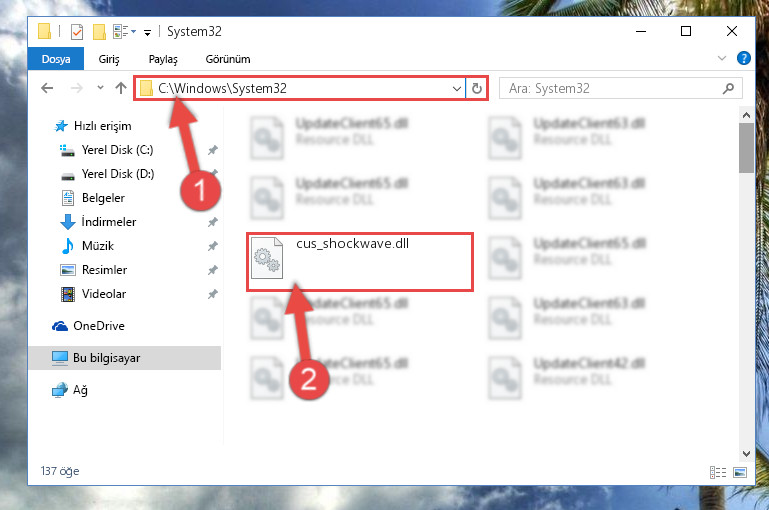Open the help question mark icon
The width and height of the screenshot is (769, 510).
[743, 58]
